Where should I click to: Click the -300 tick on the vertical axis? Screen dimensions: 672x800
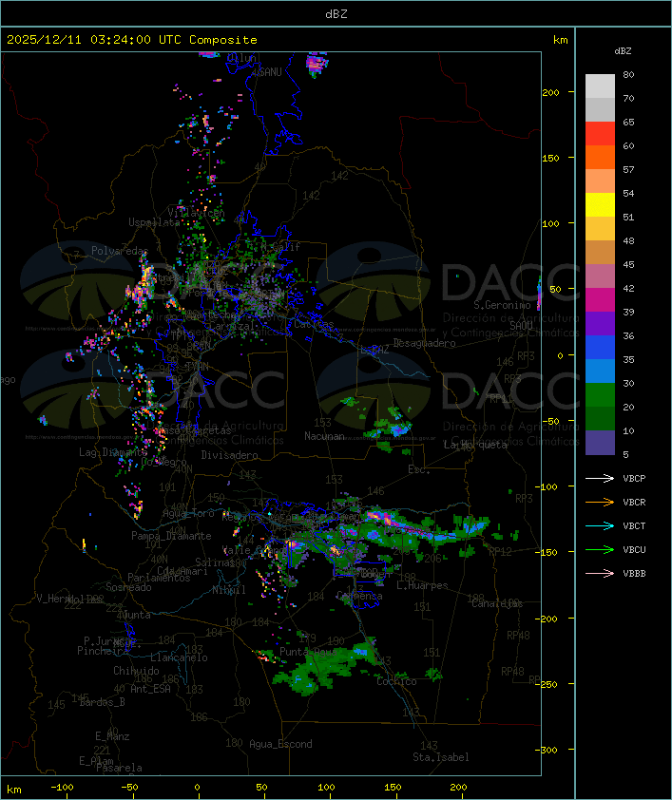(548, 750)
